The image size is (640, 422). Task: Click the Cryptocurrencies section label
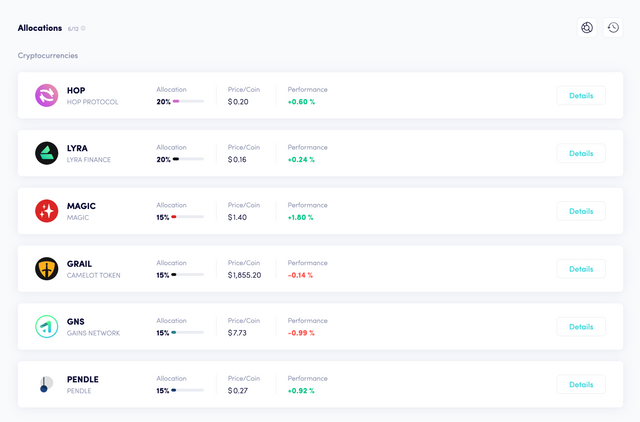(x=48, y=56)
